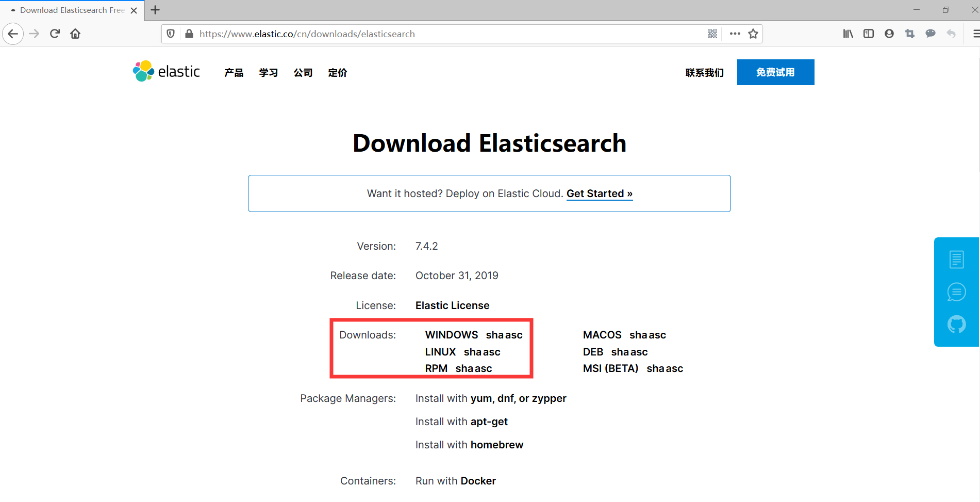The image size is (980, 502).
Task: Open the Elastic License link
Action: 453,305
